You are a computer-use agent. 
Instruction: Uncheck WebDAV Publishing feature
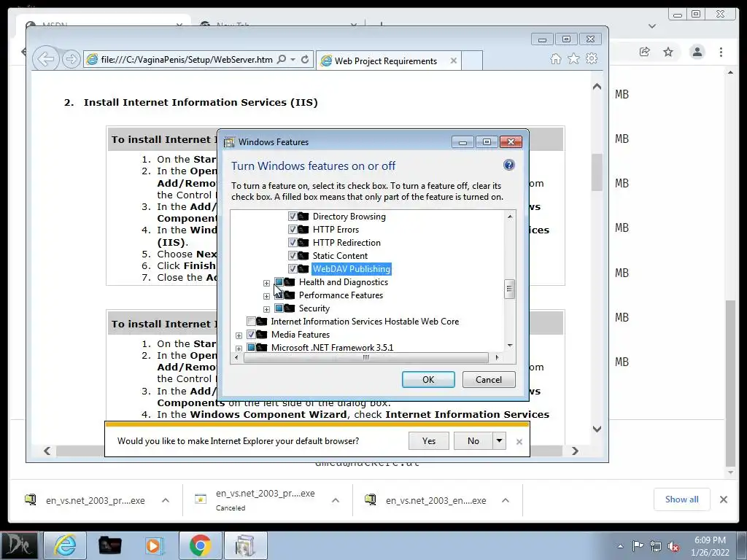click(293, 269)
